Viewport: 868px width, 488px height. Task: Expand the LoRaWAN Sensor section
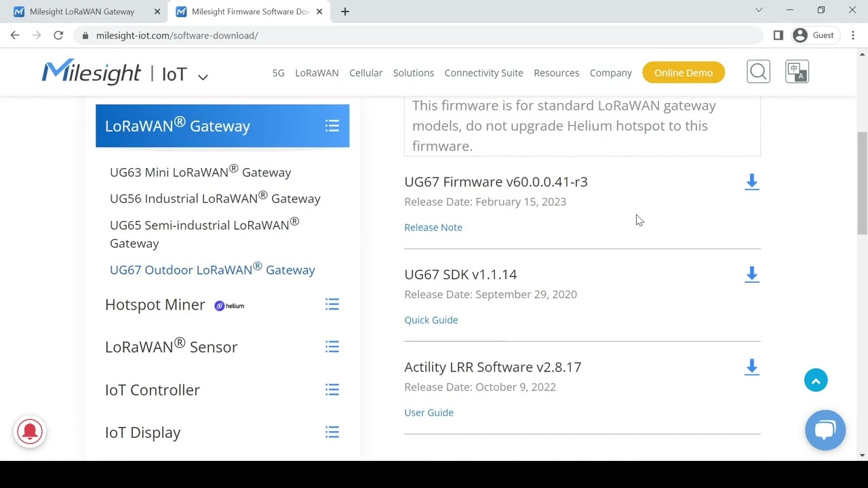[332, 347]
